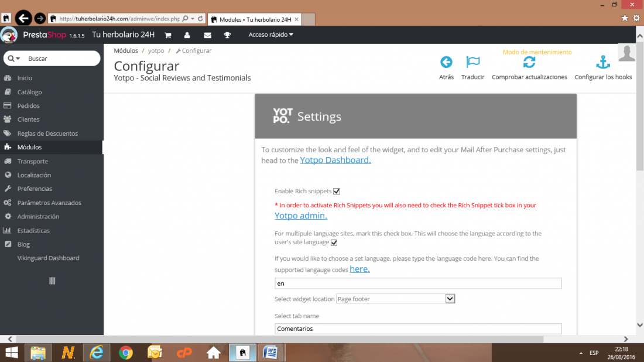644x362 pixels.
Task: Follow the Yotpo admin link
Action: [301, 216]
